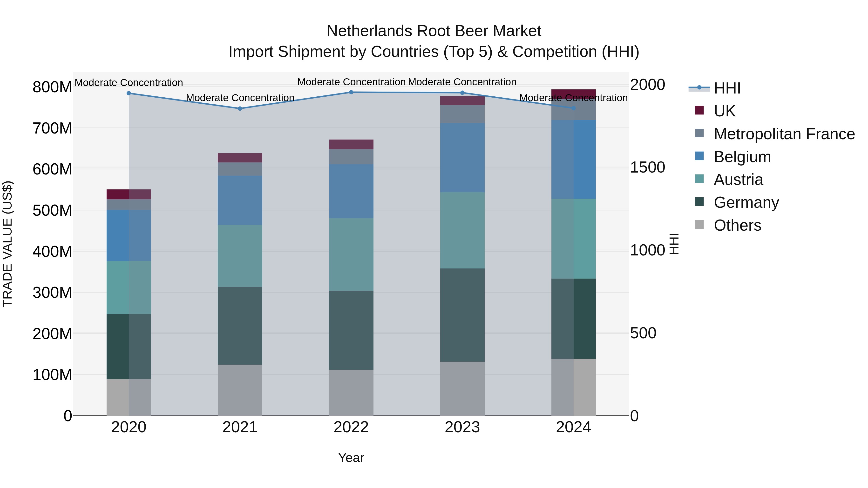
Task: Click the Germany segment of the 2021 bar
Action: (240, 325)
